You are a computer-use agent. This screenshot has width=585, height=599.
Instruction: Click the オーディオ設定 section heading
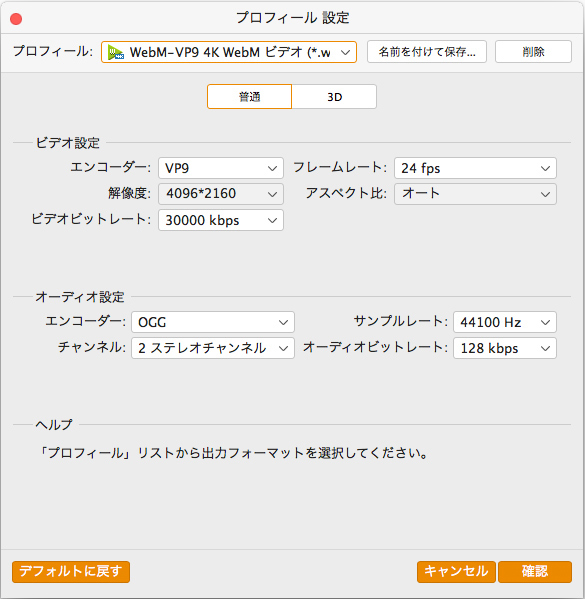[x=80, y=297]
